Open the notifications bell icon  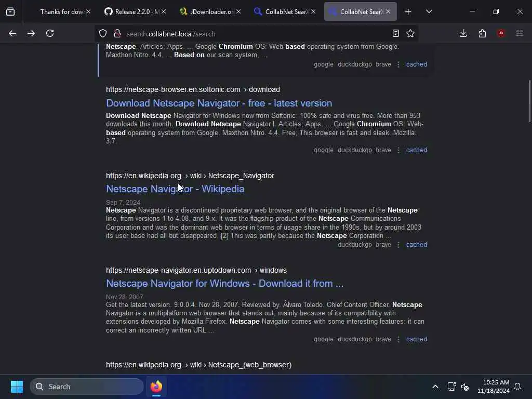coord(517,387)
